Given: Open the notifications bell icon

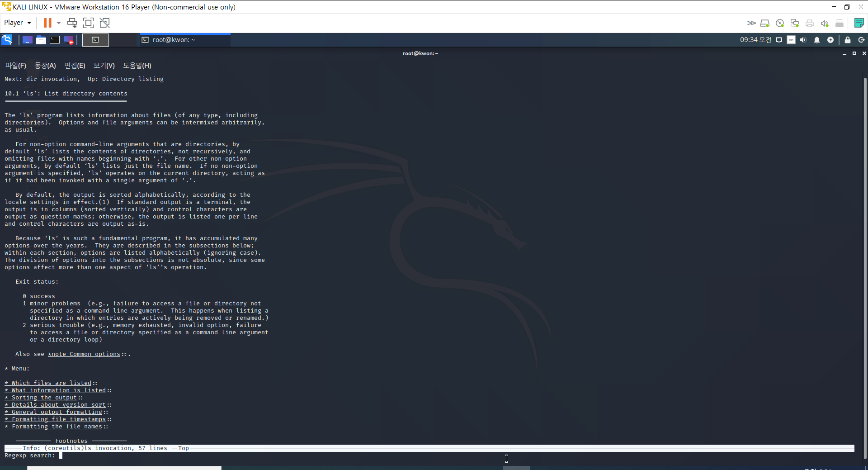Looking at the screenshot, I should 817,40.
